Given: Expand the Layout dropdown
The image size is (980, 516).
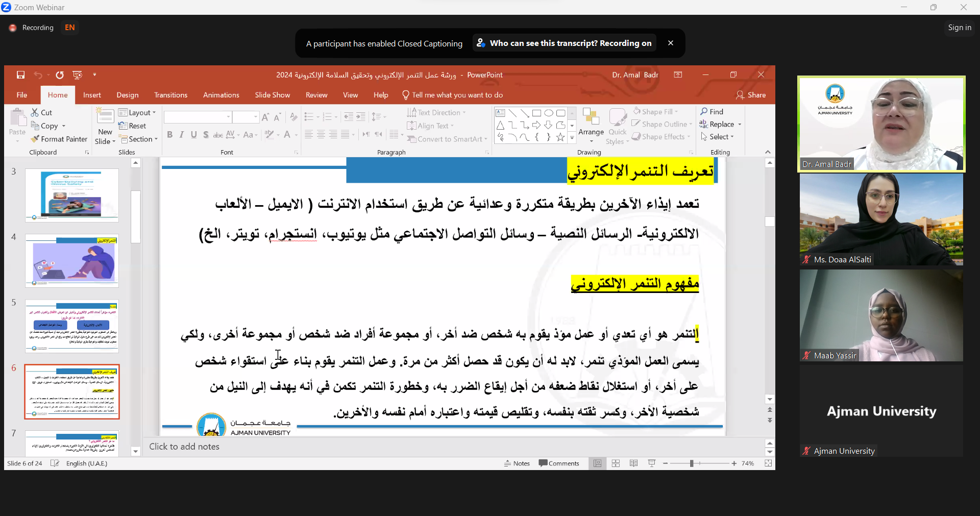Looking at the screenshot, I should click(x=137, y=112).
